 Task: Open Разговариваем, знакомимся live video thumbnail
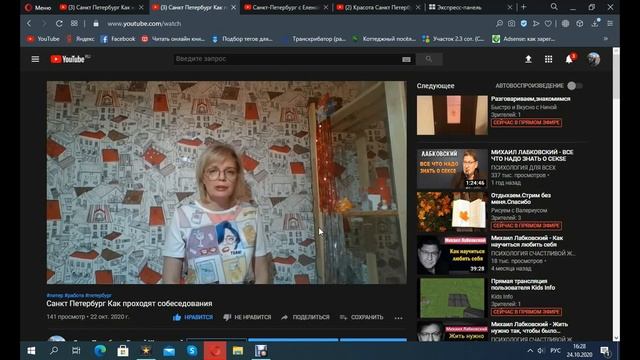coord(452,115)
